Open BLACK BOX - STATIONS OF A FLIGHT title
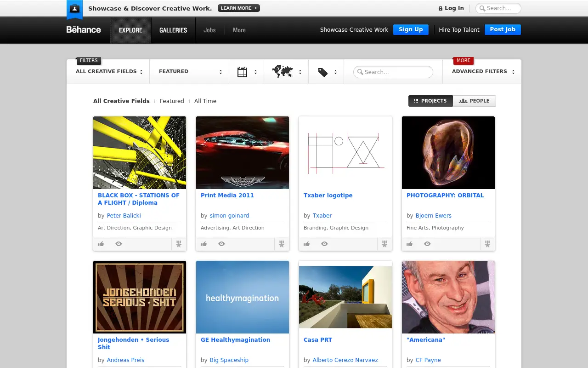This screenshot has height=368, width=588. pos(139,199)
